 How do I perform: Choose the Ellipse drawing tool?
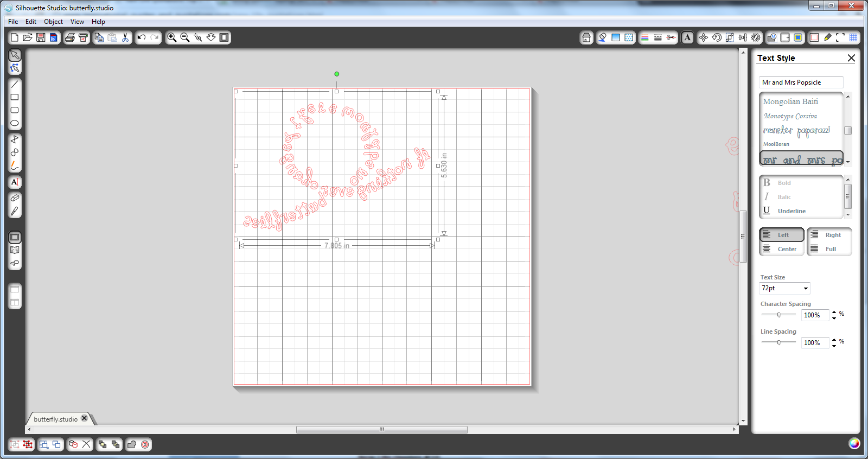[15, 123]
